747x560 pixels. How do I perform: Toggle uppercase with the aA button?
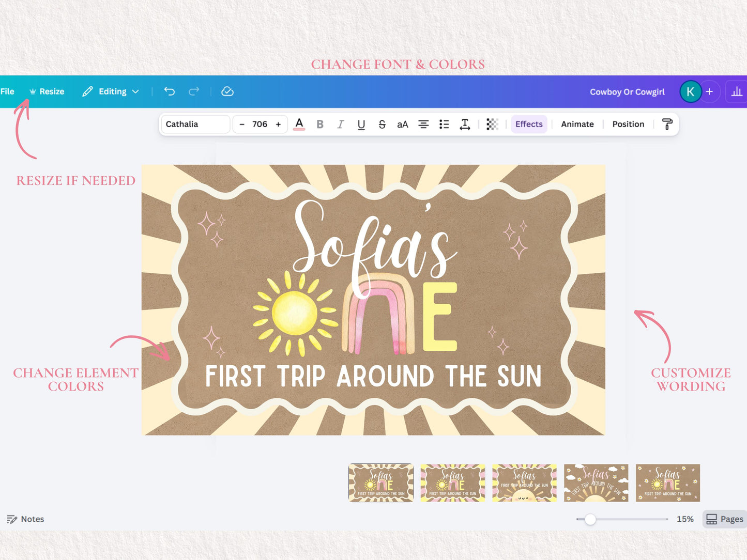(403, 125)
